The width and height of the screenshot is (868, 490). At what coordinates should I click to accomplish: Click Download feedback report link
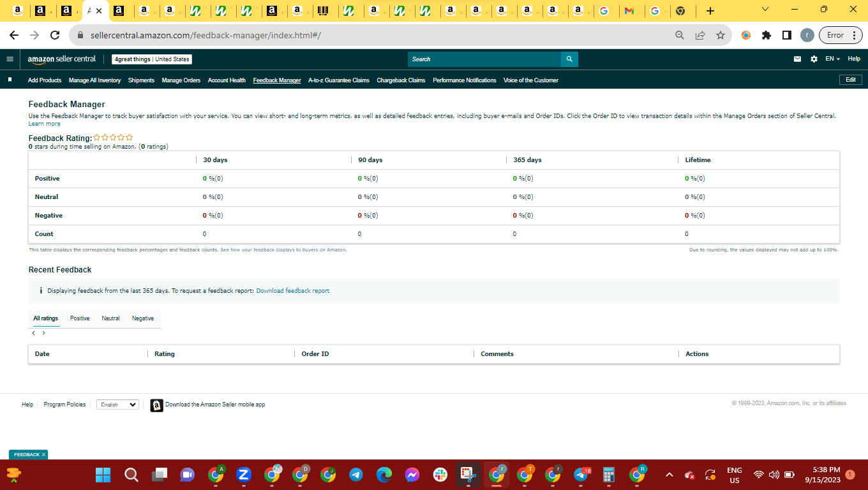[293, 290]
